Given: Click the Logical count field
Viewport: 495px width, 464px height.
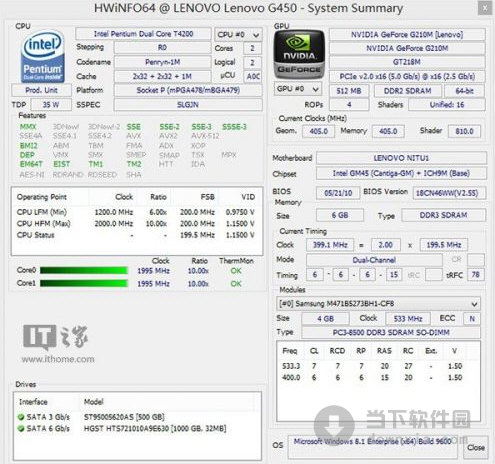Looking at the screenshot, I should [x=252, y=62].
